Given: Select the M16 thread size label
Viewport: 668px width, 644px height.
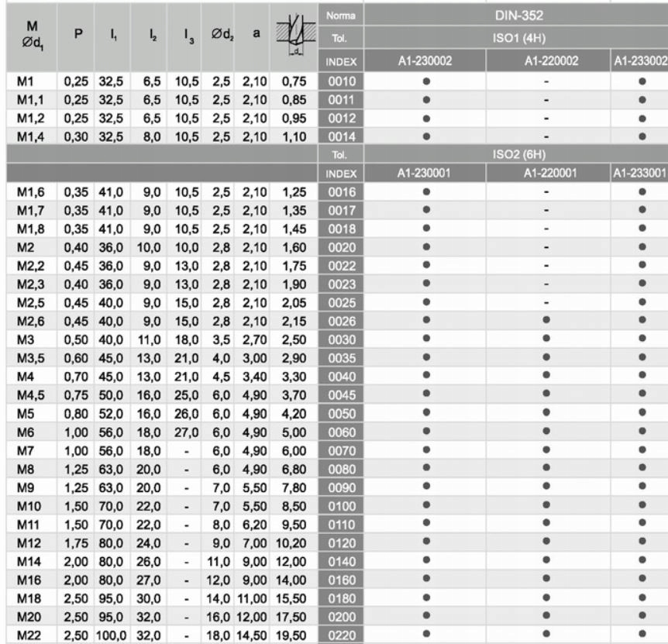Looking at the screenshot, I should coord(29,580).
